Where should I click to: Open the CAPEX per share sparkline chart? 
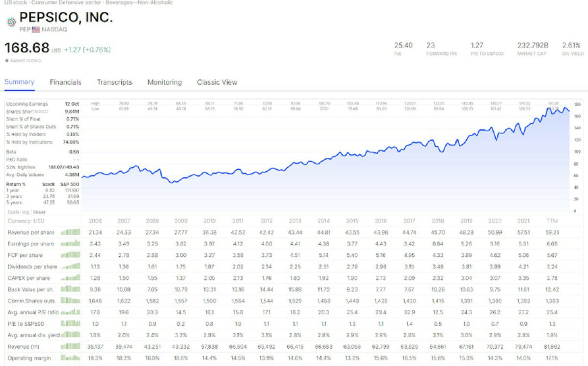click(70, 278)
